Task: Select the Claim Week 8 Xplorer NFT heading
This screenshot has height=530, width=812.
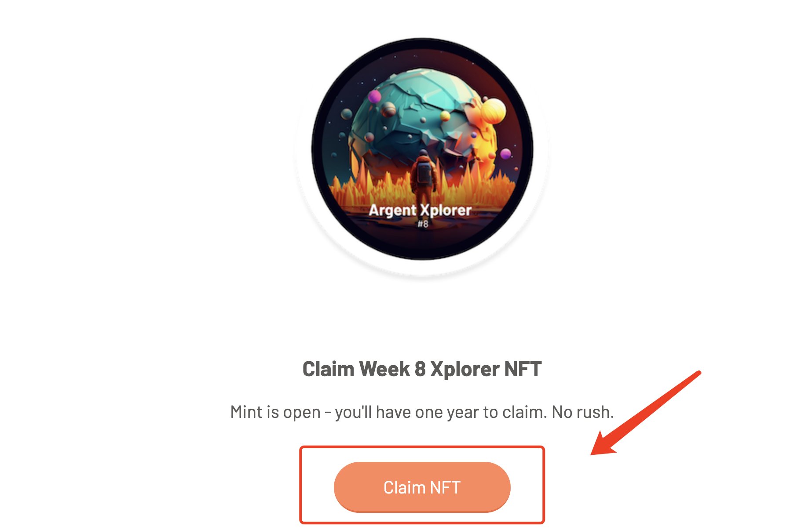Action: tap(422, 369)
